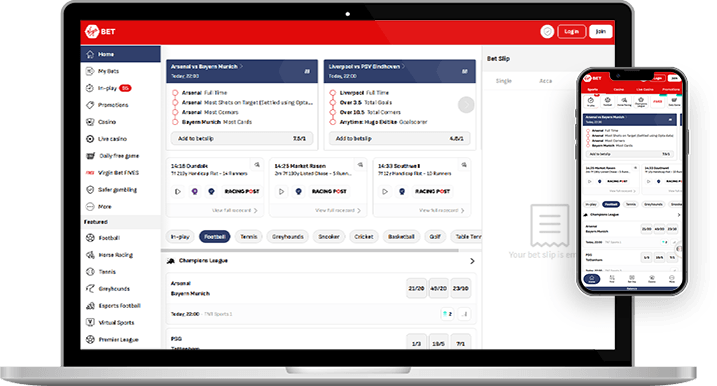Select the Football sport tab
This screenshot has height=386, width=717.
click(214, 236)
